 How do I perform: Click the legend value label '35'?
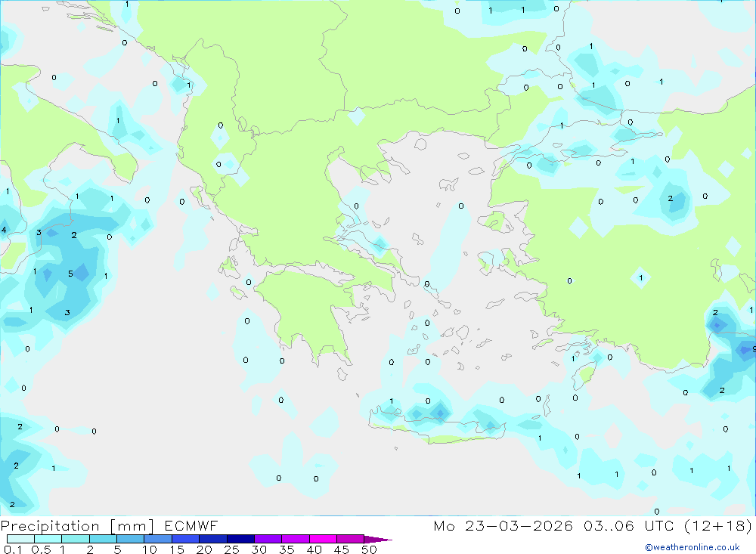pos(287,549)
